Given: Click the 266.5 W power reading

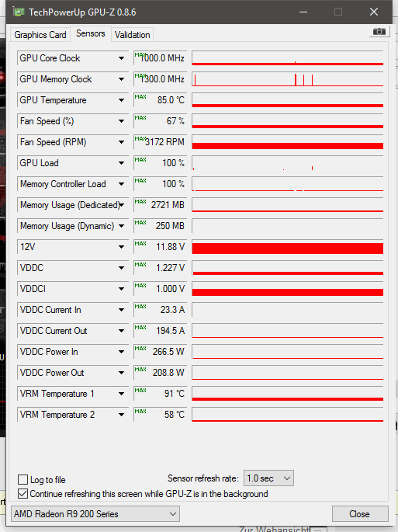Looking at the screenshot, I should tap(160, 352).
